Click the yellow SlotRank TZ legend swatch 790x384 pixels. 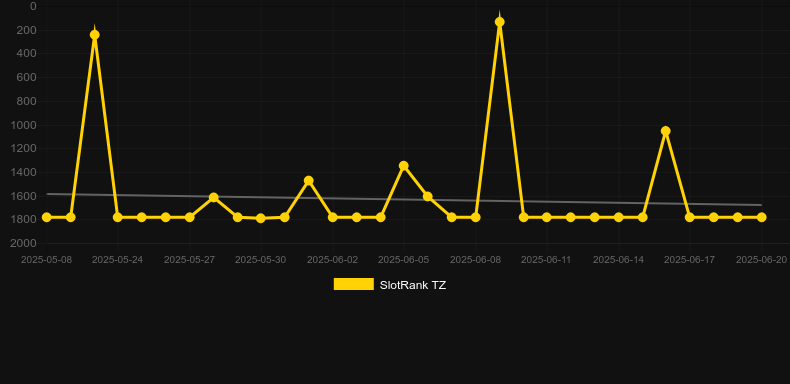point(354,284)
